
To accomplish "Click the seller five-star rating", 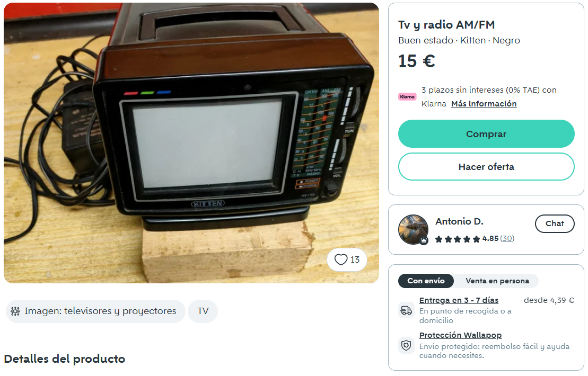I will (457, 239).
